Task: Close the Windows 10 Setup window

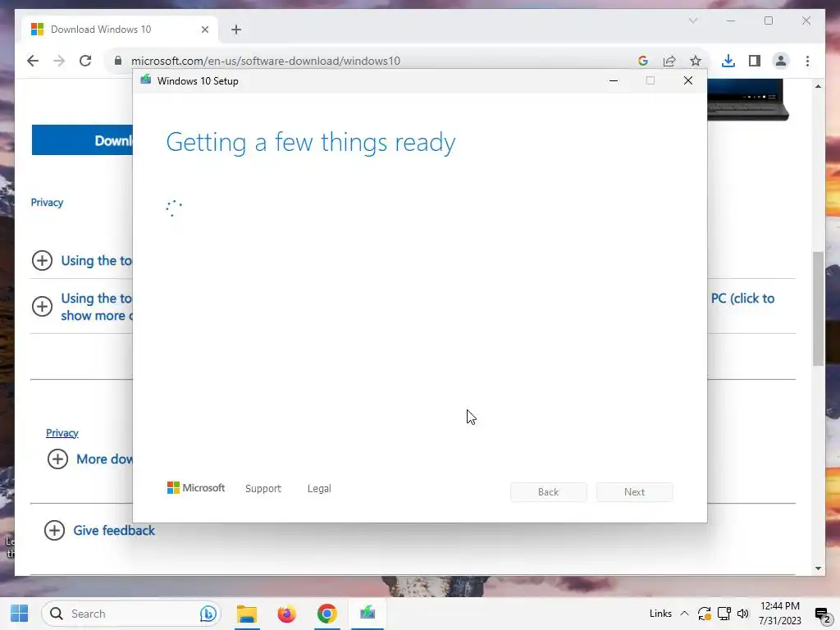Action: [688, 81]
